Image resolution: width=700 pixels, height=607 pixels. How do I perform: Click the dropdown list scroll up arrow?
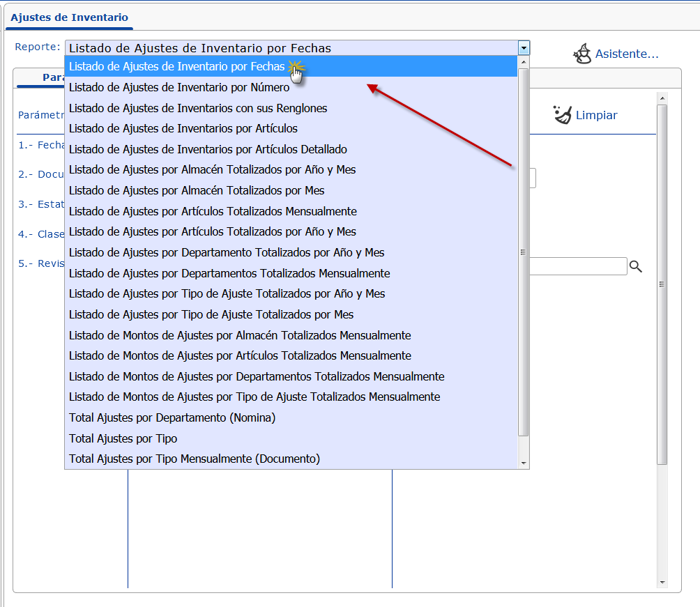click(x=523, y=62)
